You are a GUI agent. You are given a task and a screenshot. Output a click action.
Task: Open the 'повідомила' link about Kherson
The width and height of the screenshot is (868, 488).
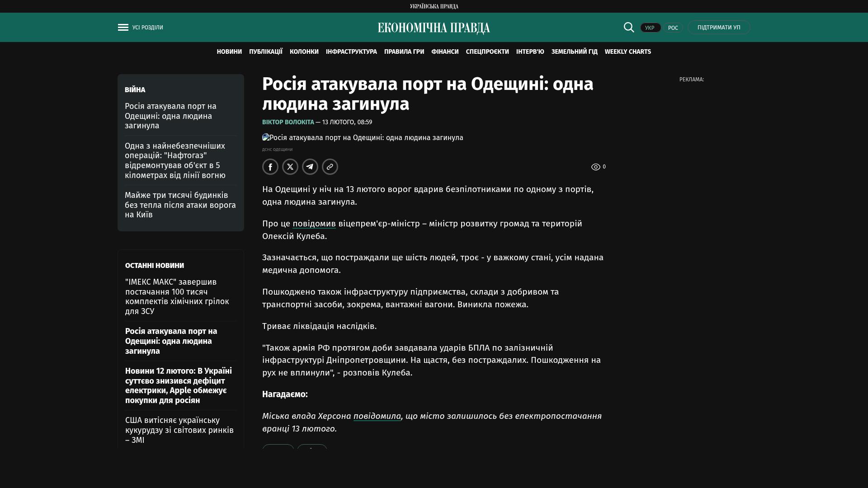coord(377,416)
